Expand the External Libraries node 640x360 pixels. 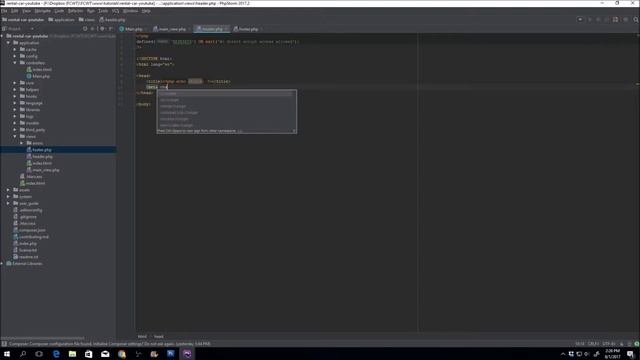pyautogui.click(x=2, y=264)
